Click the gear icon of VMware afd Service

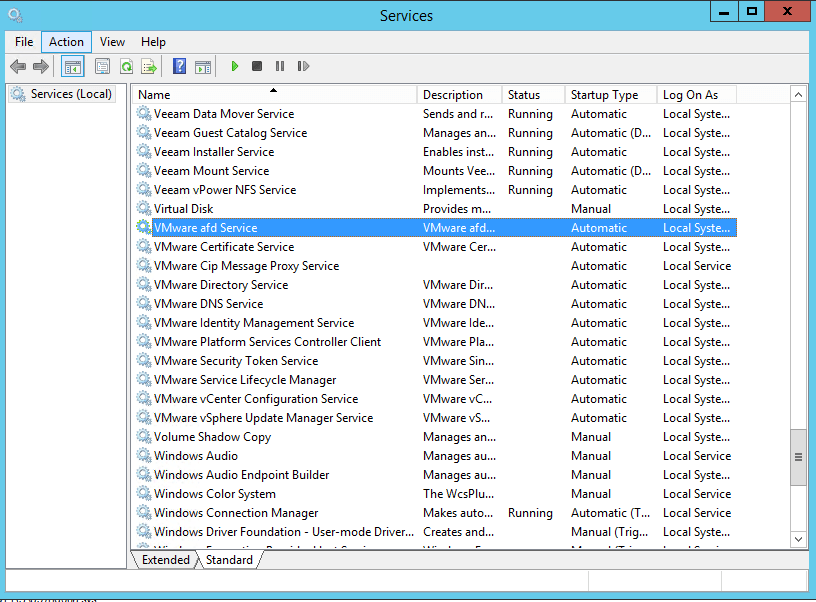click(144, 227)
